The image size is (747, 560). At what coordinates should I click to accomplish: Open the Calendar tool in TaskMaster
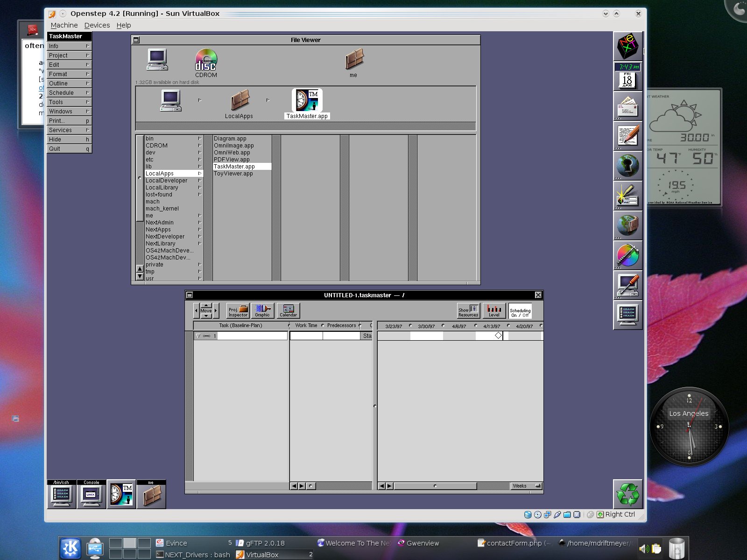(x=289, y=309)
